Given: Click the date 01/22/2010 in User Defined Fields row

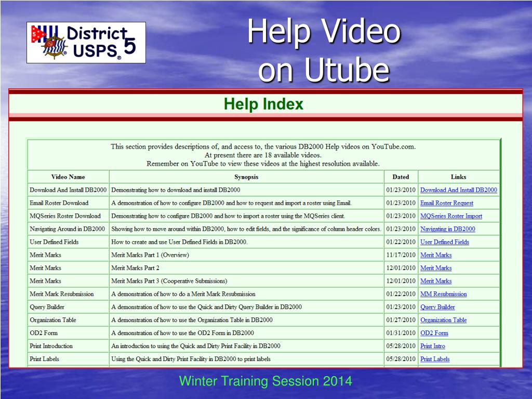Looking at the screenshot, I should 401,242.
